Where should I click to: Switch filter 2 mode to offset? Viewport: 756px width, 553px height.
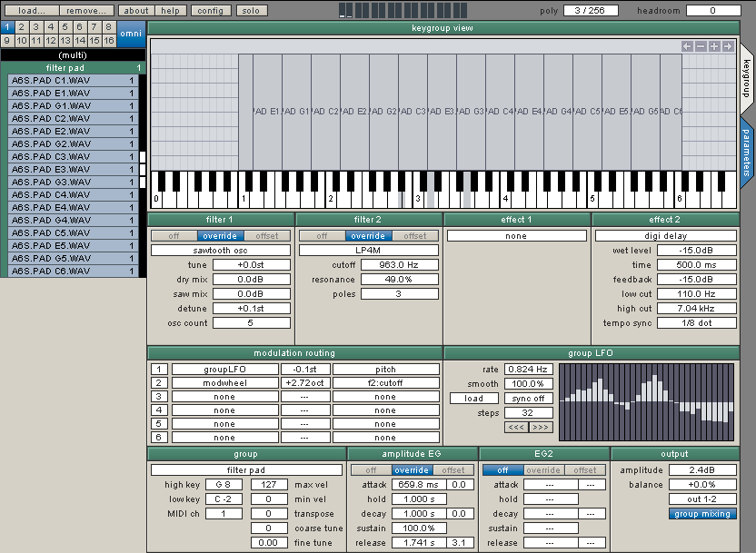point(415,236)
